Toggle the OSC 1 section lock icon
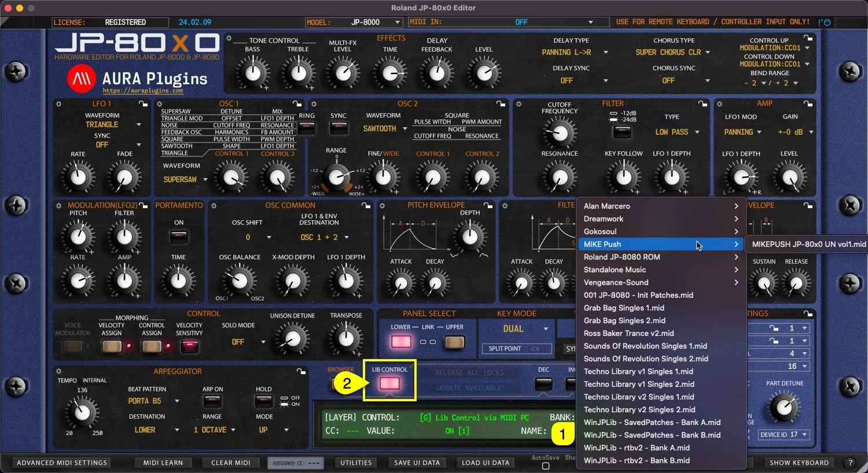868x473 pixels. 297,104
